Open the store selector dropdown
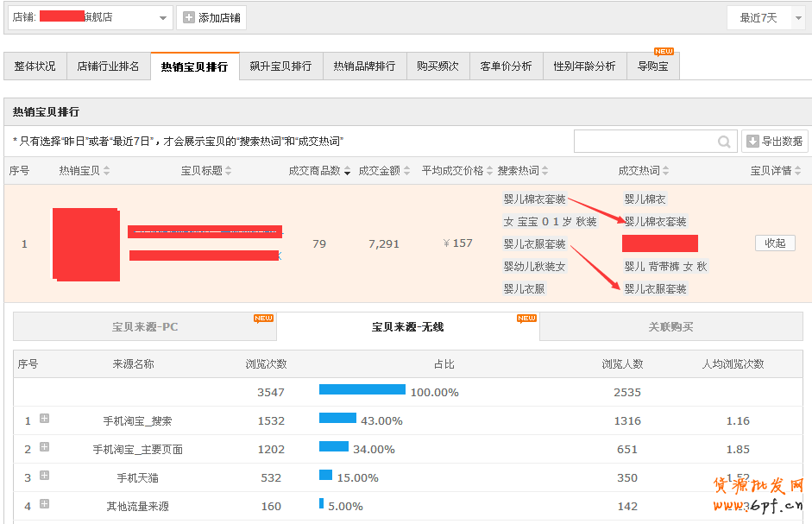The width and height of the screenshot is (812, 524). coord(164,17)
